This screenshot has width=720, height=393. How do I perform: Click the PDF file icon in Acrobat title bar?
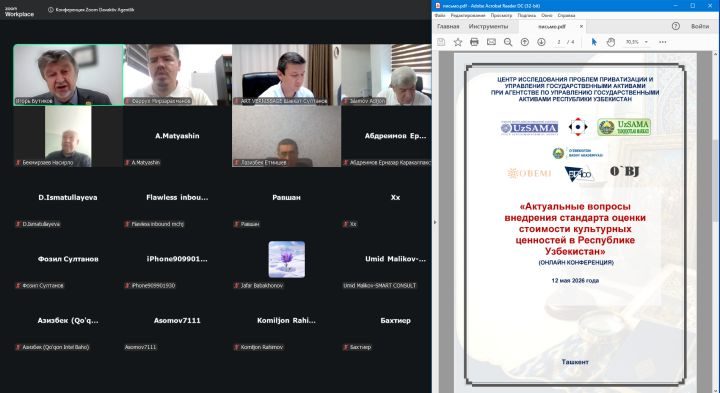point(438,6)
